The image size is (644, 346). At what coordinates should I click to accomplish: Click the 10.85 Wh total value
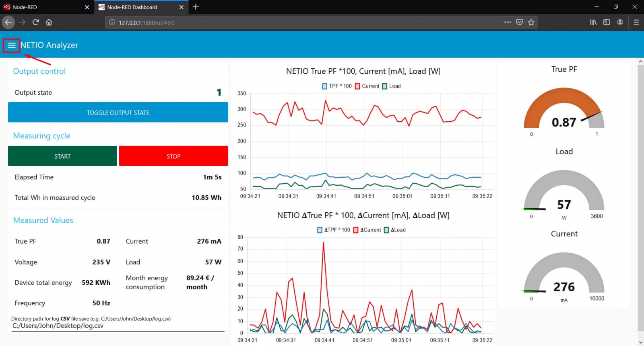[x=206, y=197]
